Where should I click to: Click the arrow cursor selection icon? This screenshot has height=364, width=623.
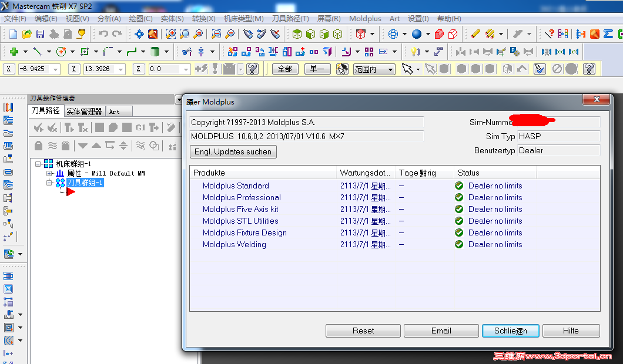pyautogui.click(x=407, y=69)
